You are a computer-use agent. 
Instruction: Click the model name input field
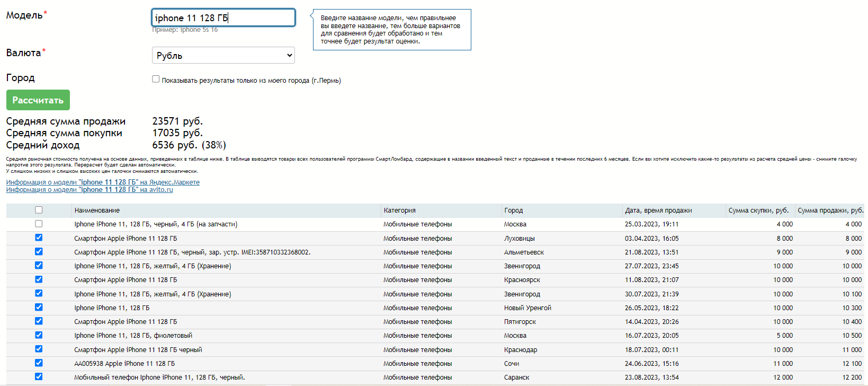coord(223,17)
